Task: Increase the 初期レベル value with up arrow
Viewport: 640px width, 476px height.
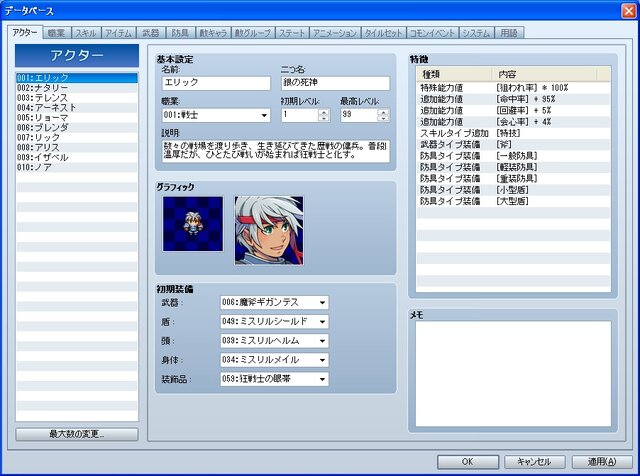Action: 324,111
